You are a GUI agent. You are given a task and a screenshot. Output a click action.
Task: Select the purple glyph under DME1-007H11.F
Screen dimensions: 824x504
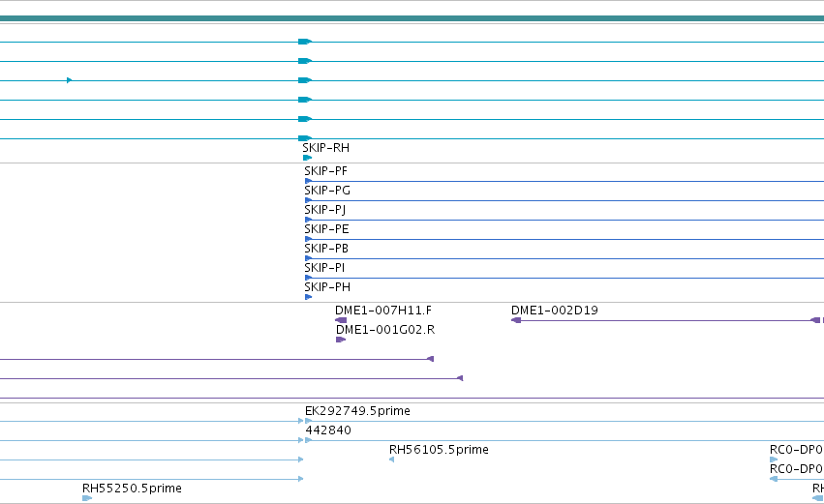coord(341,320)
